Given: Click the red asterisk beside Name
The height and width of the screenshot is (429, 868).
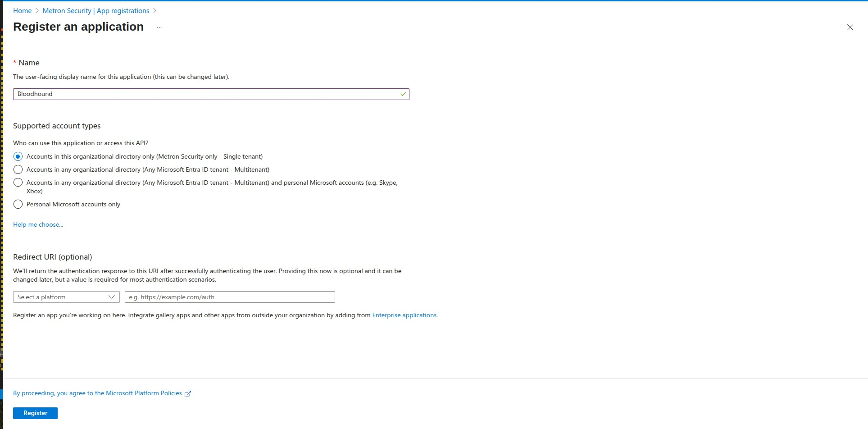Looking at the screenshot, I should pyautogui.click(x=15, y=62).
